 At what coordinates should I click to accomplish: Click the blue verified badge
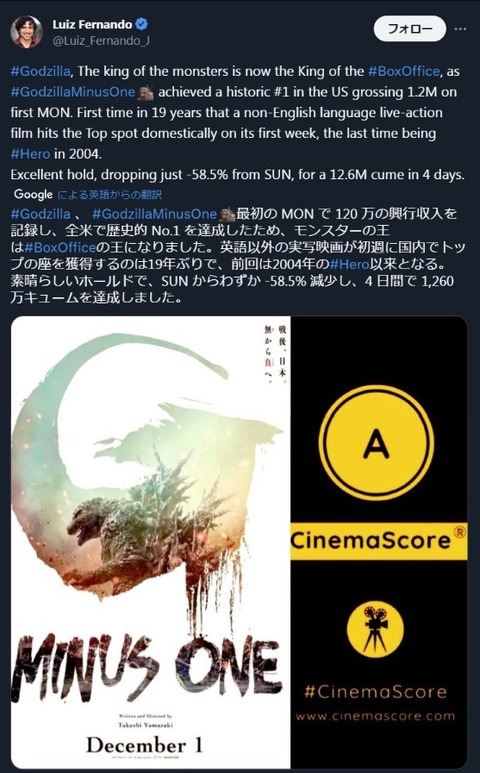142,24
